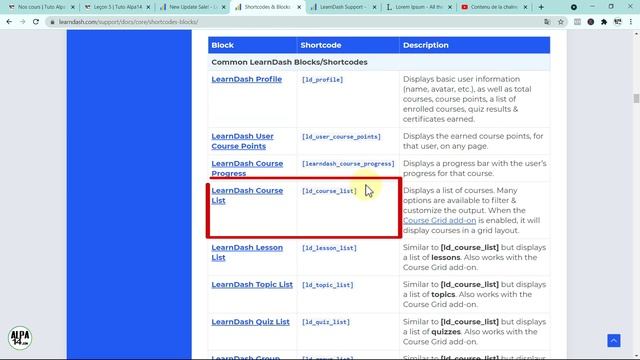Open the LearnDash Lesson List link
This screenshot has height=360, width=640.
click(247, 253)
